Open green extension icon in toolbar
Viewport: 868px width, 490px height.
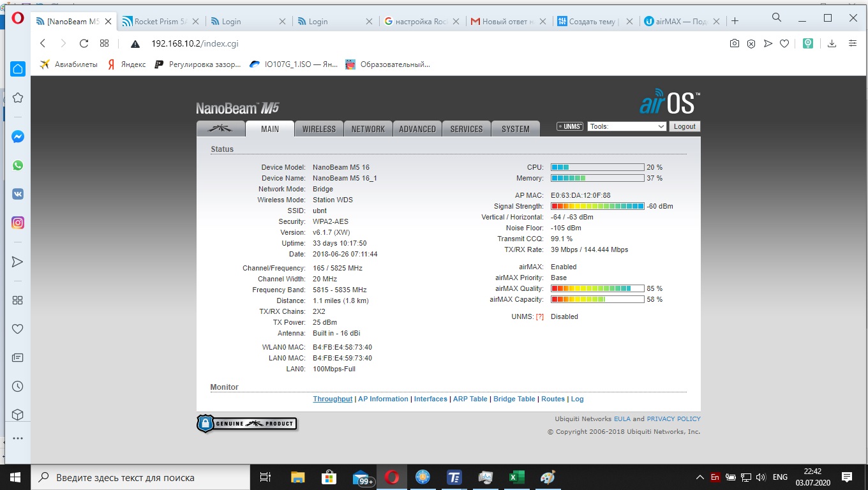808,43
